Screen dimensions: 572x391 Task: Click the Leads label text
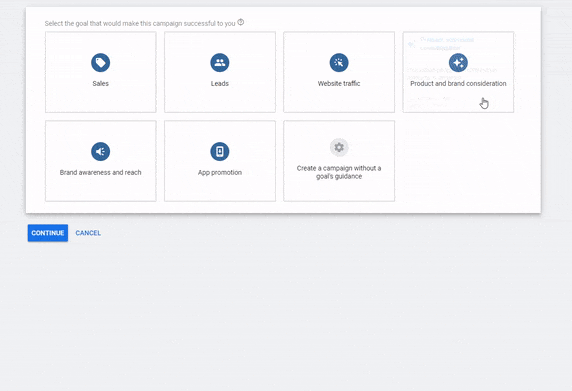click(220, 84)
